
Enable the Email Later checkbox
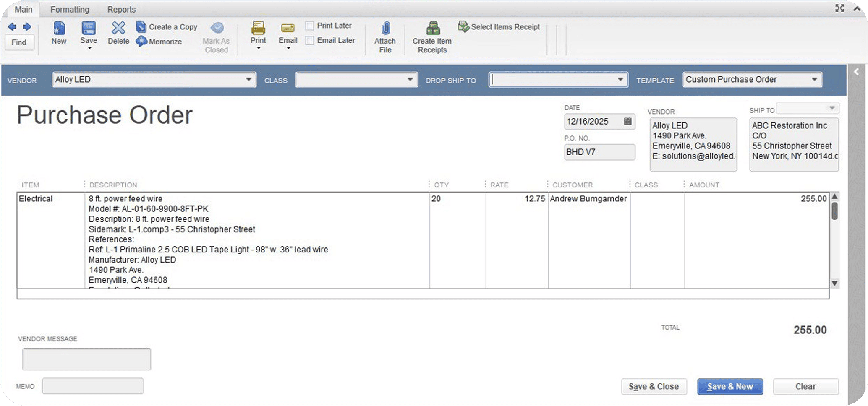click(310, 41)
